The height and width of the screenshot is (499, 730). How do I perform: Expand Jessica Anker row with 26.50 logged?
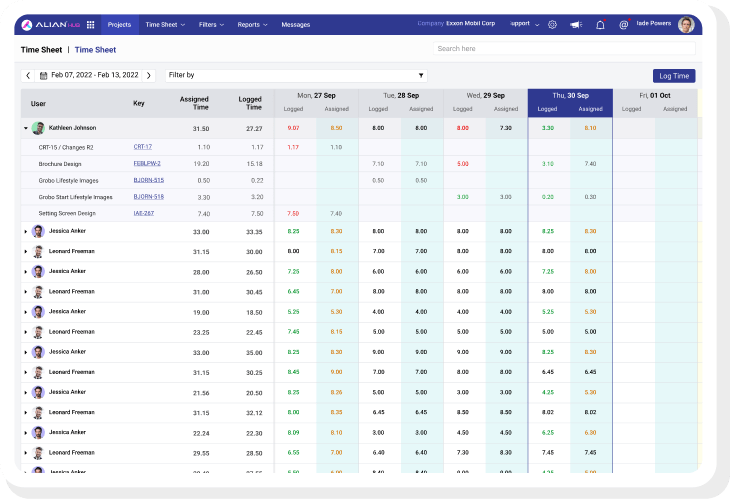(x=26, y=271)
